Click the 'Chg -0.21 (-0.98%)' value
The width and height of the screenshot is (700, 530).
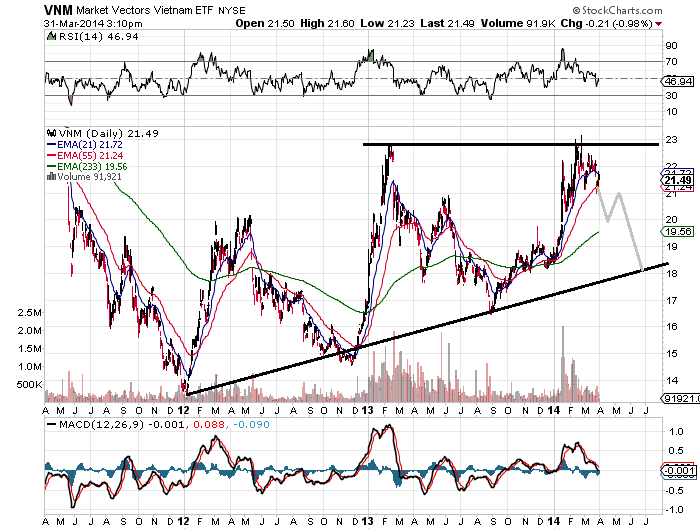click(607, 23)
